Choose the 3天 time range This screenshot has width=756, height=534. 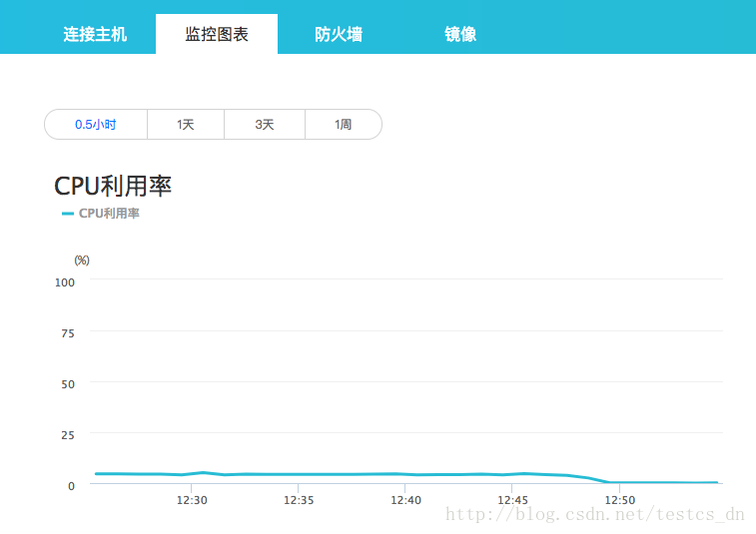pos(265,125)
